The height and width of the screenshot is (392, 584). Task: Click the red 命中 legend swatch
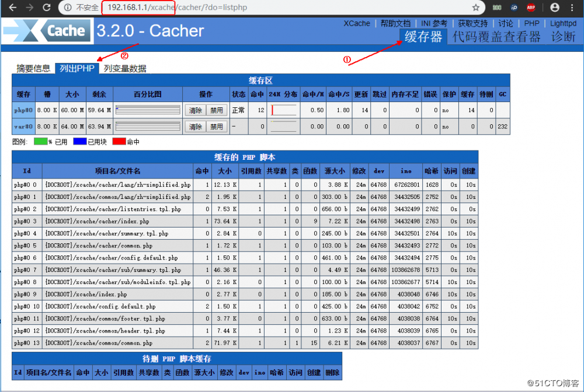(119, 141)
